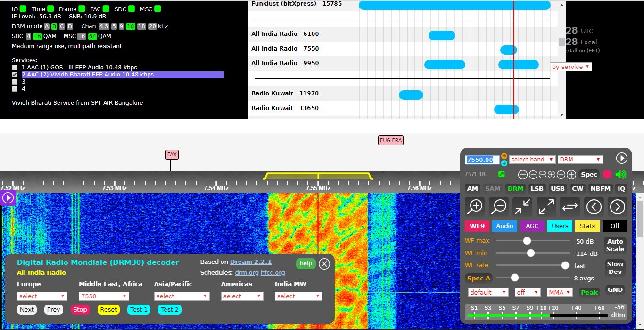644x330 pixels.
Task: Expand the Europe station select dropdown
Action: pyautogui.click(x=42, y=296)
